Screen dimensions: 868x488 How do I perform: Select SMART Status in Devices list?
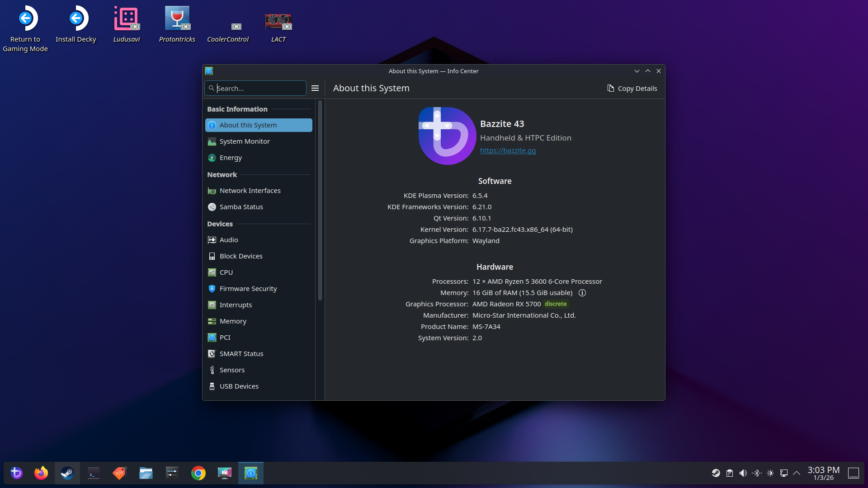coord(241,354)
